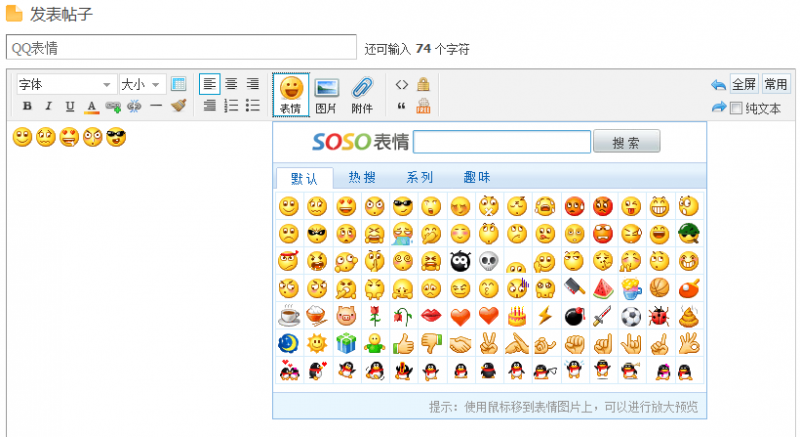
Task: Apply the float or indent layout icon
Action: click(x=210, y=106)
